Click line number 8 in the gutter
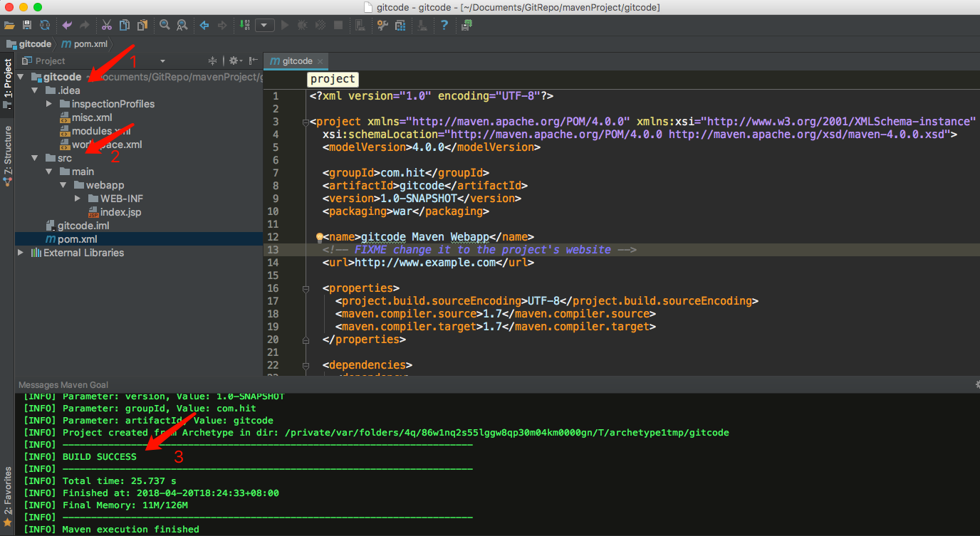980x536 pixels. pyautogui.click(x=276, y=186)
